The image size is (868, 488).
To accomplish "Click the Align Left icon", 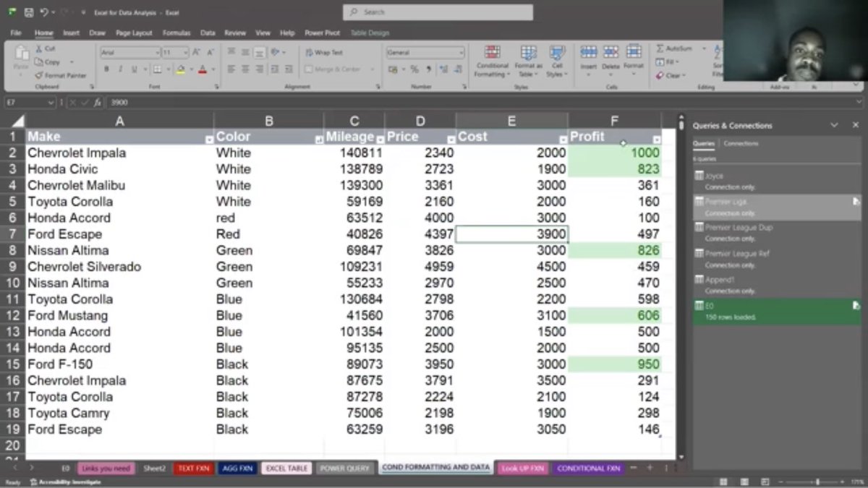I will [231, 69].
